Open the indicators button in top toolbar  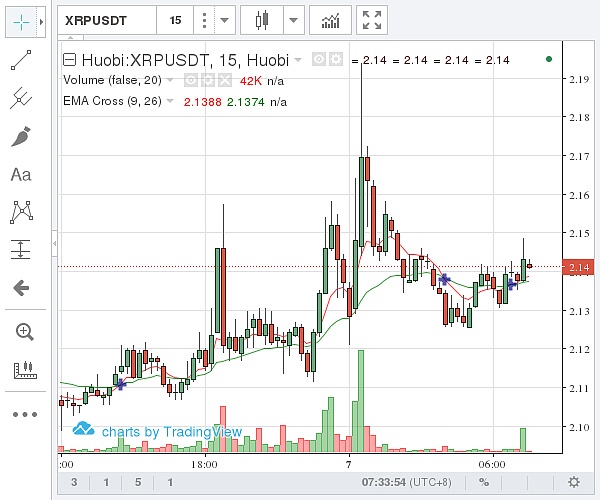[330, 20]
